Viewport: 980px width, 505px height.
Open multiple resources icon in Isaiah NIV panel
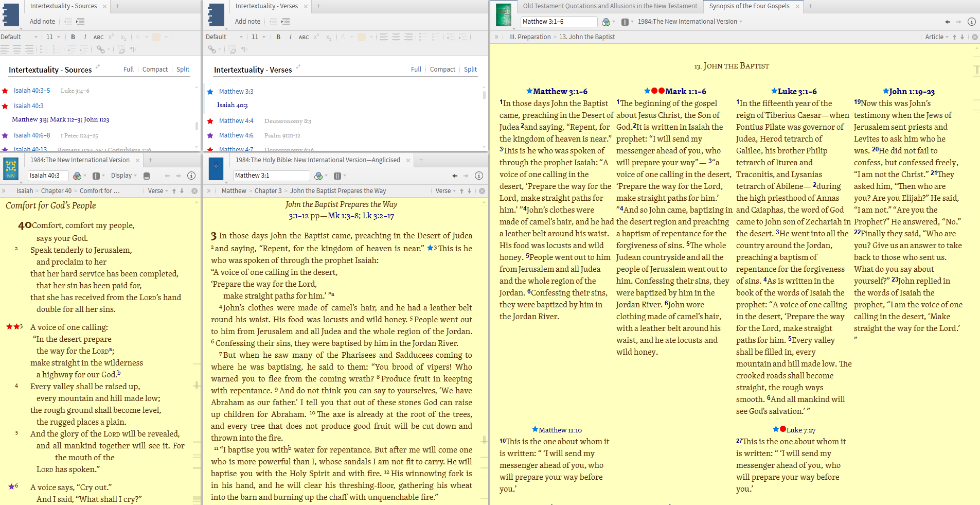pyautogui.click(x=96, y=176)
